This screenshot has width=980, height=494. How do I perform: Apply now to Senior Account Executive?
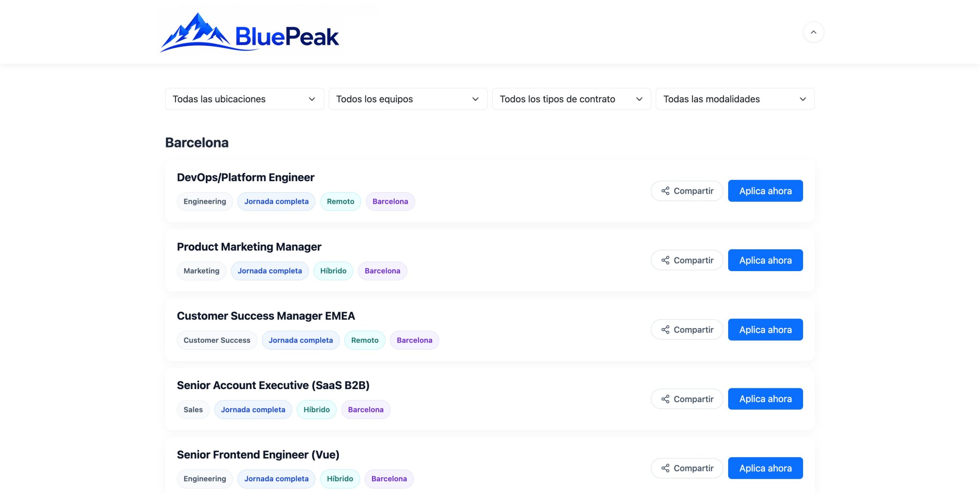coord(765,399)
